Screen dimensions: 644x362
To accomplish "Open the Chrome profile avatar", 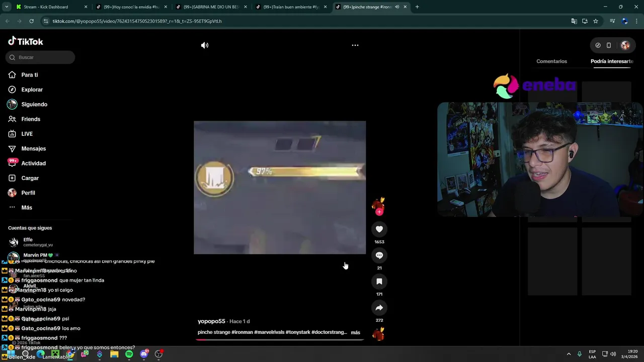I will 624,21.
